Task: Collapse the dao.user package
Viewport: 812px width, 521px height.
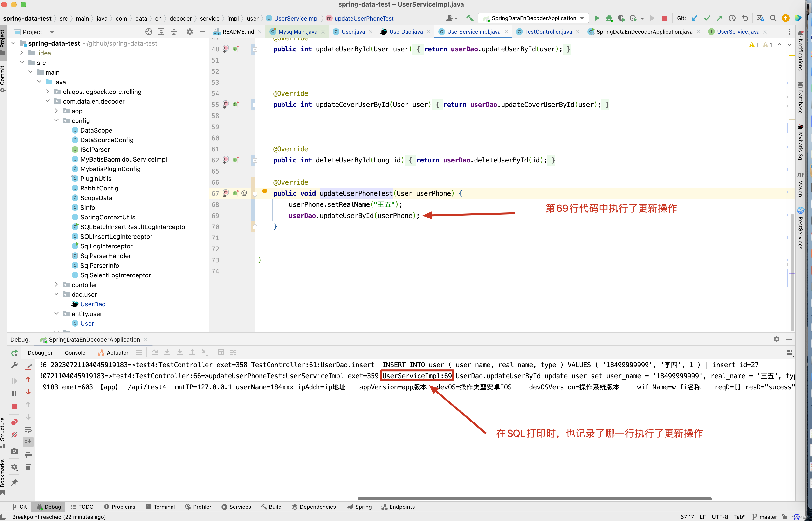Action: 56,294
